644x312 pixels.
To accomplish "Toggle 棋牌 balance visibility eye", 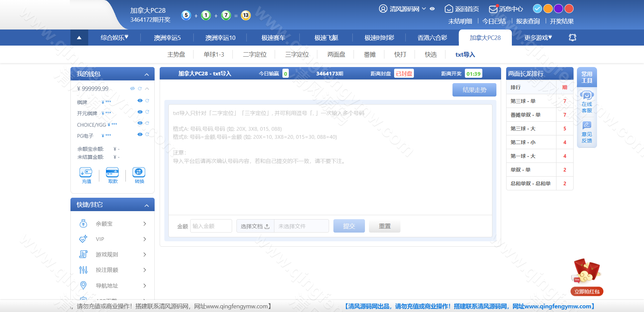I will pos(140,101).
